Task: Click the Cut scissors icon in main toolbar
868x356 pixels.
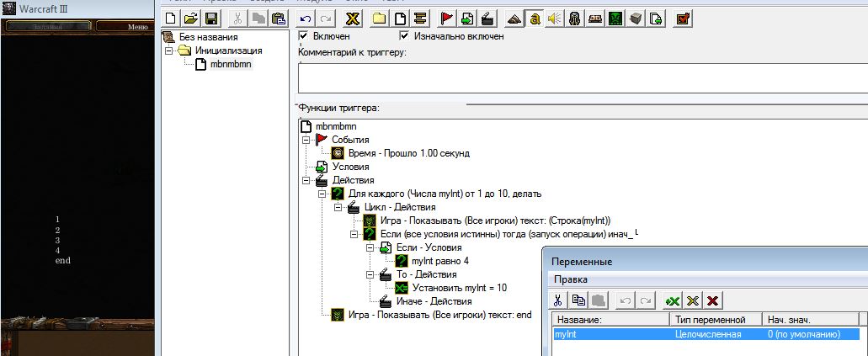Action: pos(238,19)
